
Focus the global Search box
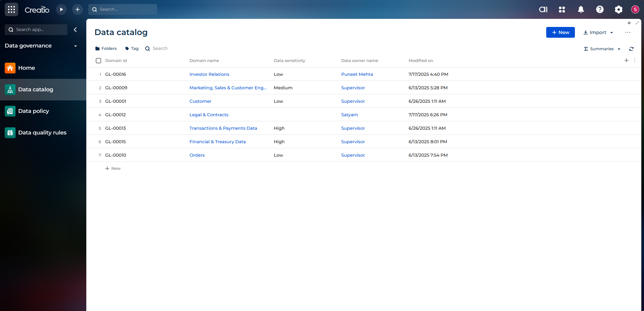123,9
